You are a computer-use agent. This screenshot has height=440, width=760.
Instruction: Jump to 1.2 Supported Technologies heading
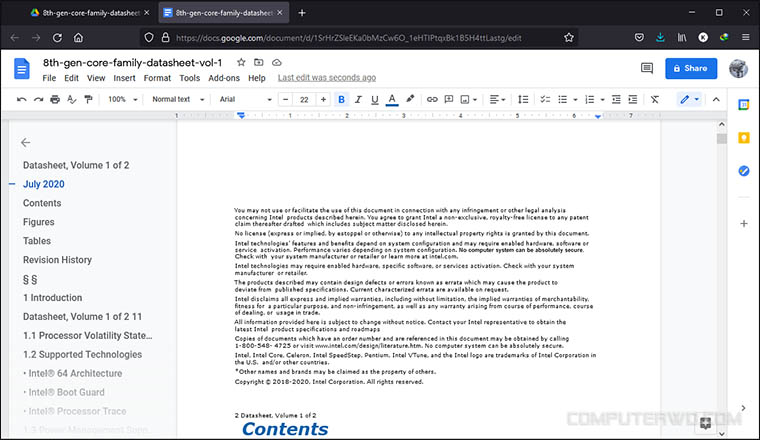(82, 354)
